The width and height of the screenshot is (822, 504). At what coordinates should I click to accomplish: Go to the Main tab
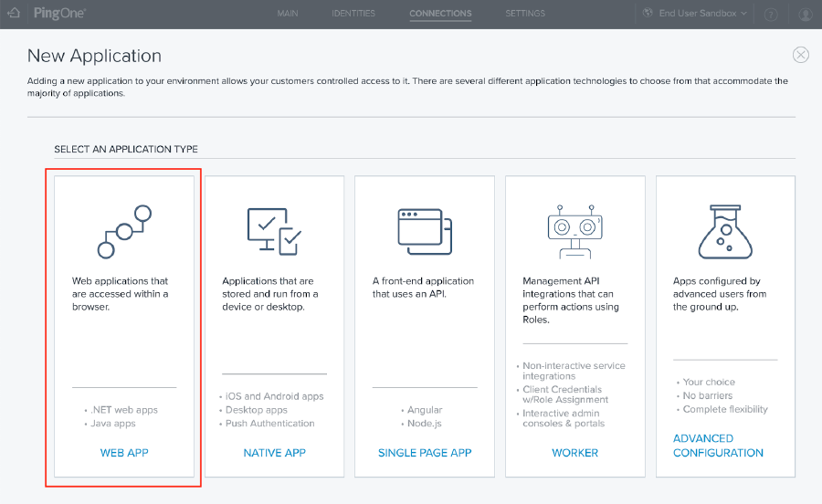pyautogui.click(x=287, y=14)
